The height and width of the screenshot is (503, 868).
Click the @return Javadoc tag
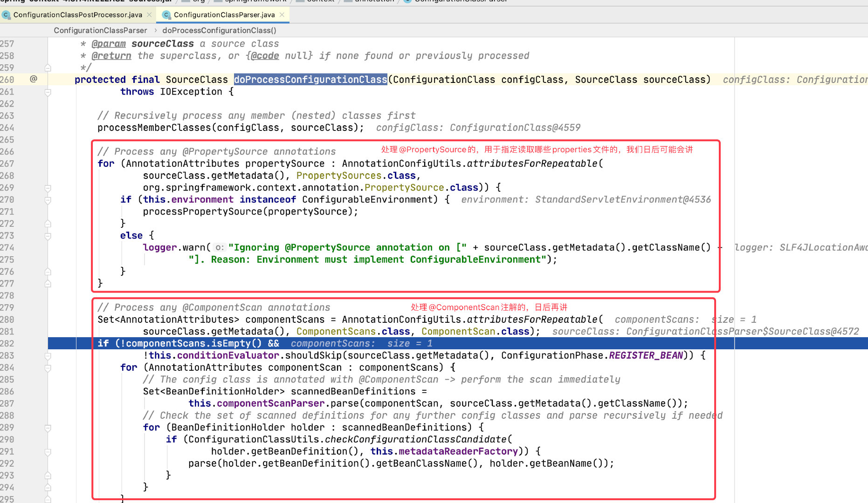(111, 56)
